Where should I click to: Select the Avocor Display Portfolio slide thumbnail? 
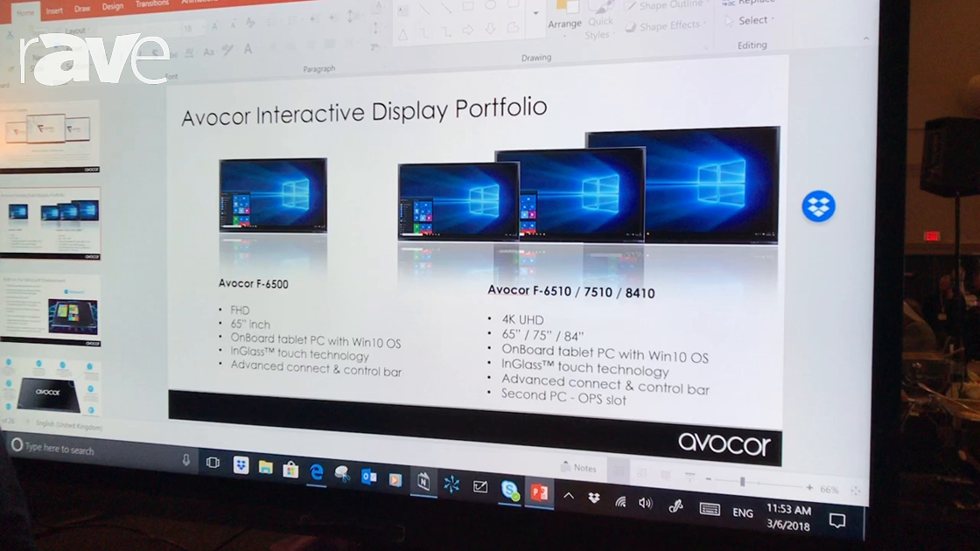pos(50,222)
